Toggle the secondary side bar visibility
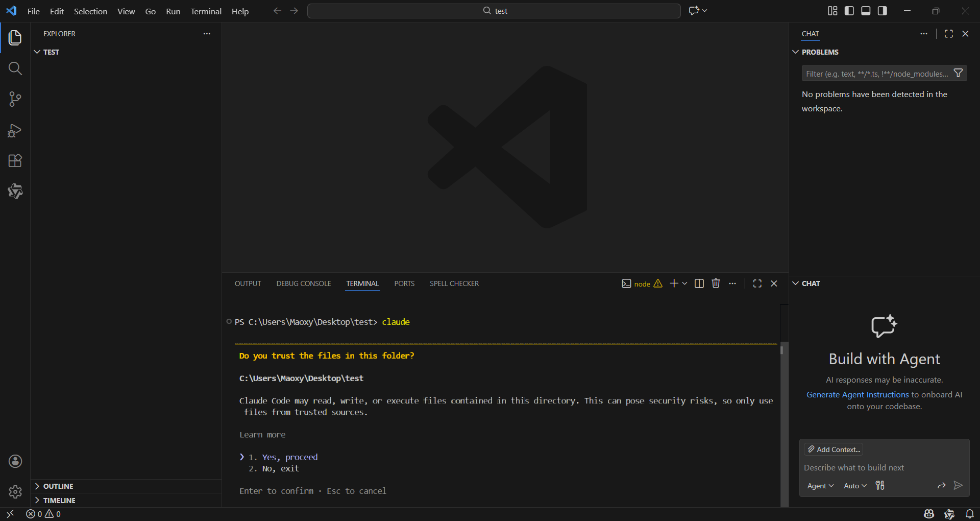The height and width of the screenshot is (521, 980). coord(883,11)
